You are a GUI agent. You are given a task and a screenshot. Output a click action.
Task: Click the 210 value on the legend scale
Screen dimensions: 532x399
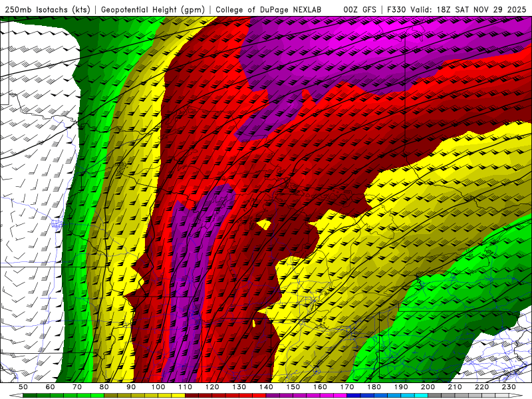click(455, 387)
